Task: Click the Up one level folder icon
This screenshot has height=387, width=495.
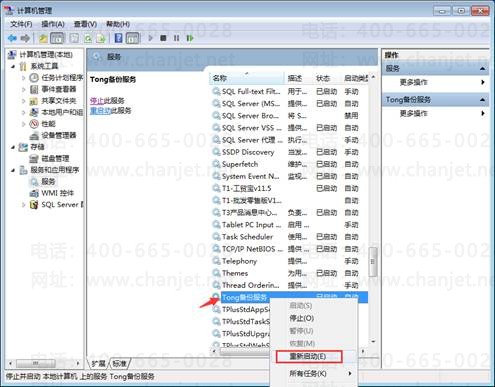Action: [x=43, y=38]
